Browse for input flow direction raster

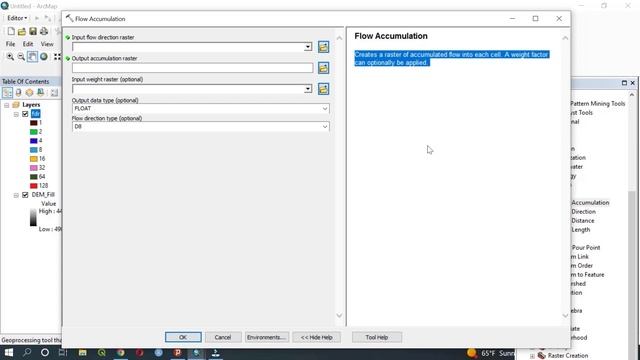click(x=323, y=47)
